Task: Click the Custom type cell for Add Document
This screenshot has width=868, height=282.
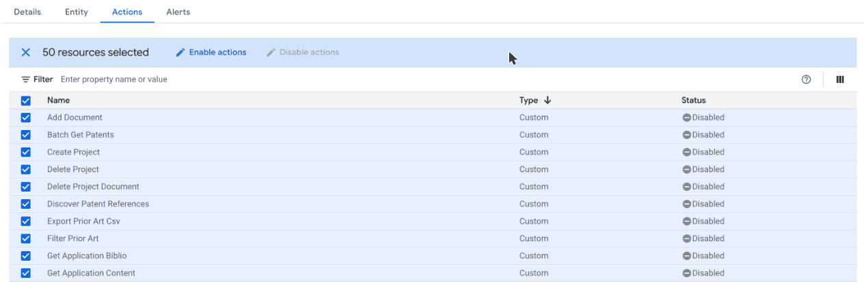Action: pyautogui.click(x=534, y=118)
